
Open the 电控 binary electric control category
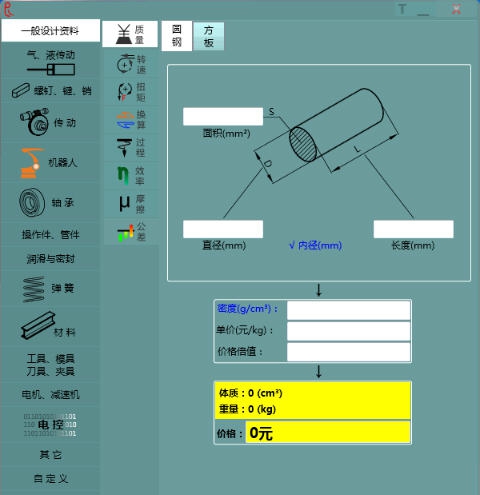pos(50,425)
